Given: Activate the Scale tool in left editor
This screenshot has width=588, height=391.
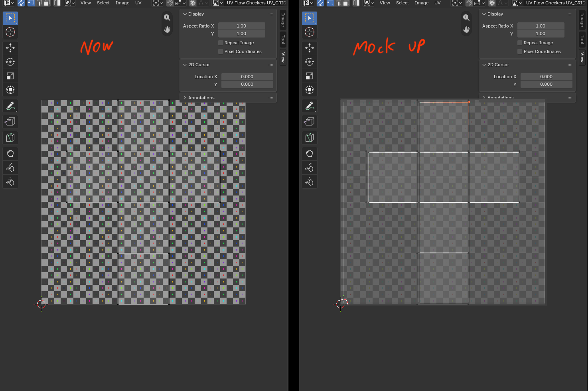Looking at the screenshot, I should 10,76.
